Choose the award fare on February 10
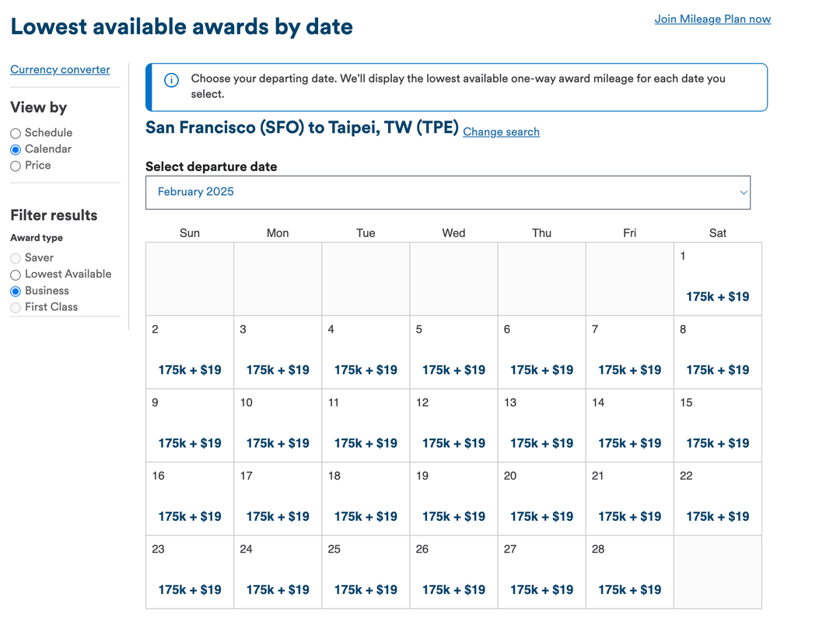The width and height of the screenshot is (840, 618). pyautogui.click(x=278, y=443)
